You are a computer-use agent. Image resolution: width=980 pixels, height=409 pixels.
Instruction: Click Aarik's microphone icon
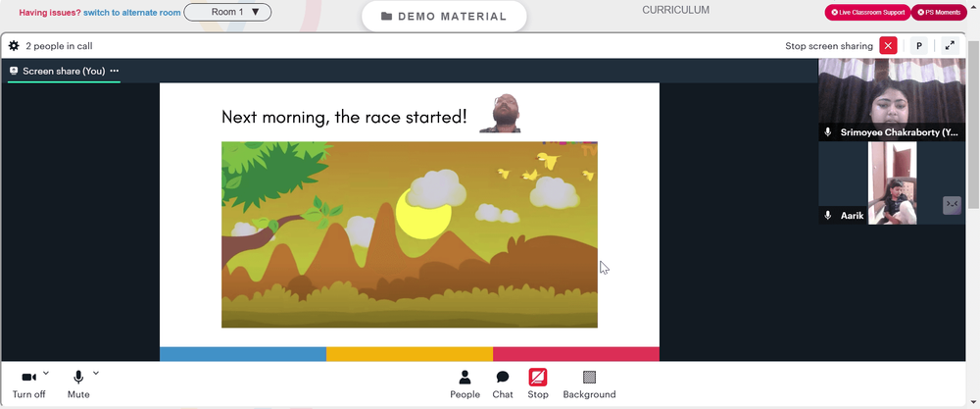(828, 215)
